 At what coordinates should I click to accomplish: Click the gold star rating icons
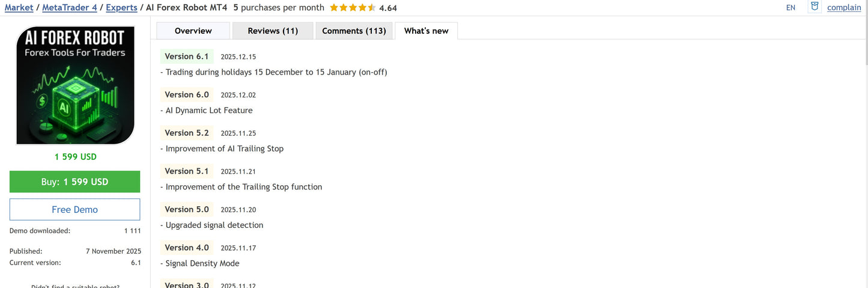[353, 8]
